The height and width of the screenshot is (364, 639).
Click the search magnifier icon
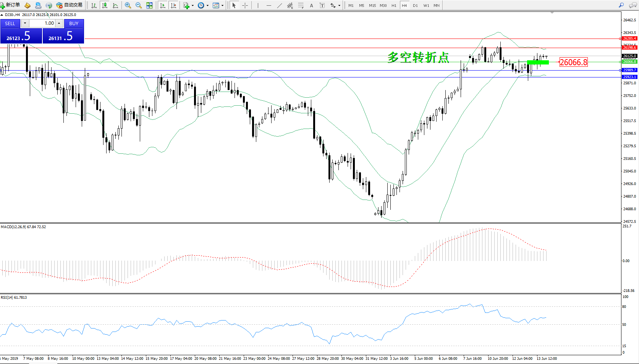(x=621, y=5)
